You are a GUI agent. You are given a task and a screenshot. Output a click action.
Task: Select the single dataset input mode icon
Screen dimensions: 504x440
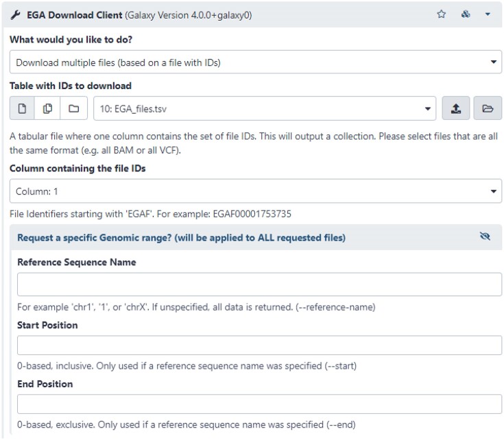point(22,108)
